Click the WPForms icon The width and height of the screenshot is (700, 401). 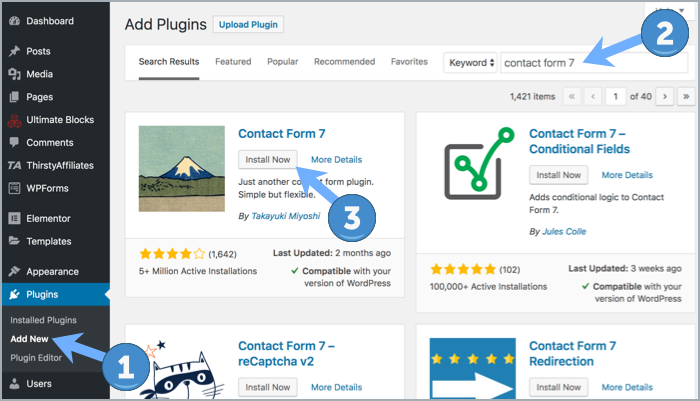[x=14, y=188]
